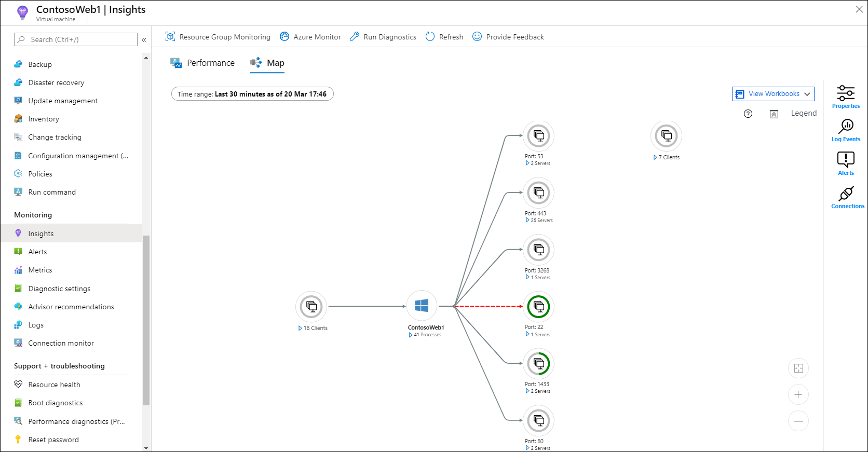
Task: Click the sidebar scroll down arrow
Action: (146, 448)
